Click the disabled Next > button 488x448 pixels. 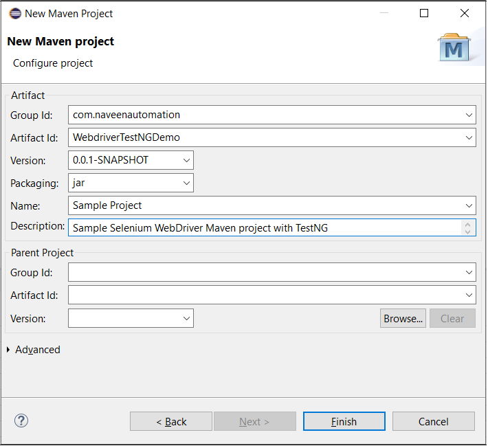254,422
